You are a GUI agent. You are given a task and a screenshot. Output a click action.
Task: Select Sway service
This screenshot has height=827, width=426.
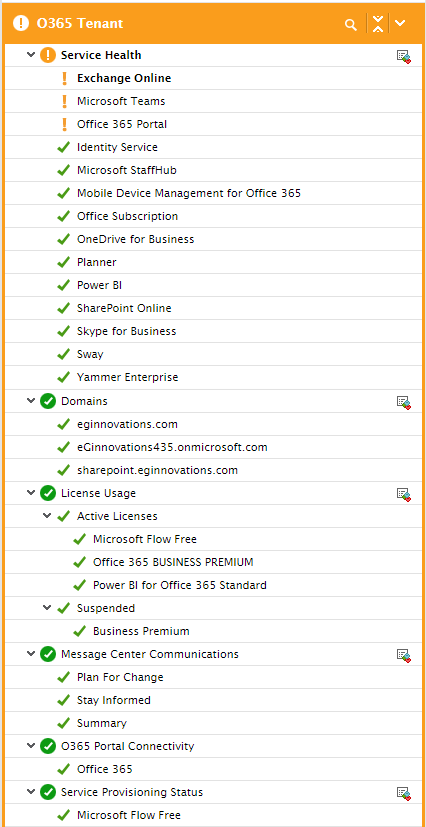pos(90,354)
